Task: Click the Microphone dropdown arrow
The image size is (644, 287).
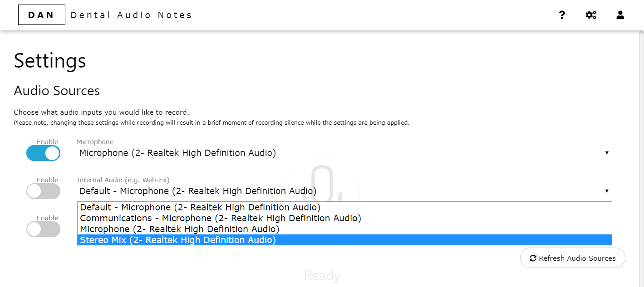Action: point(607,153)
